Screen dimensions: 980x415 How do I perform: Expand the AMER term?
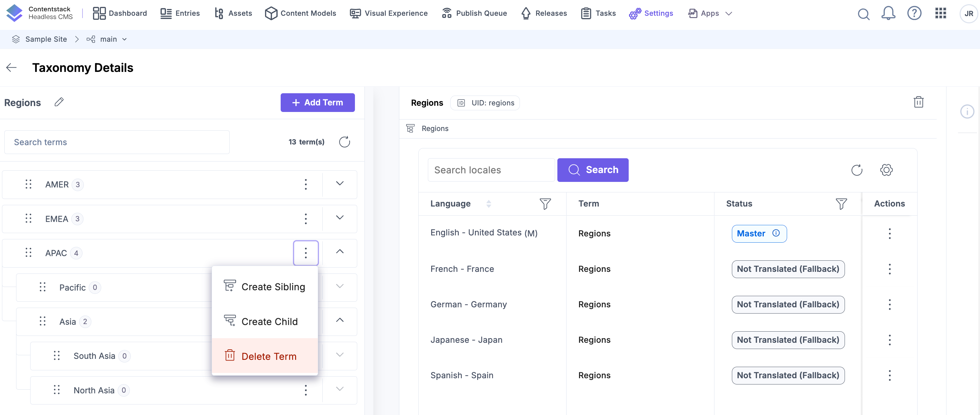339,184
